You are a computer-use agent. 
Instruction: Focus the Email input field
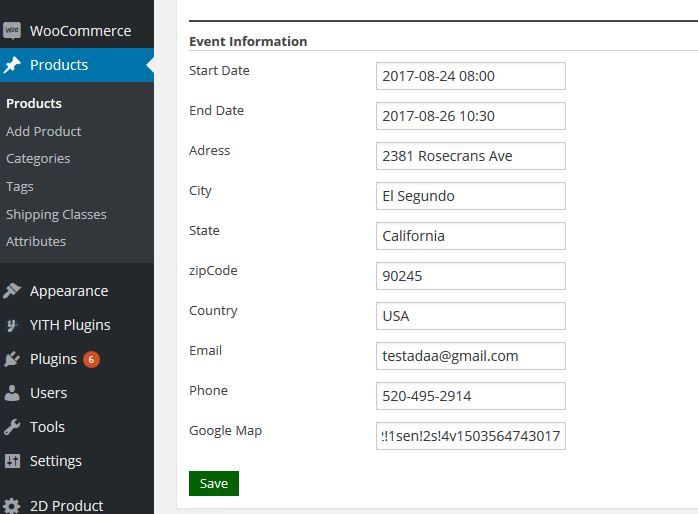click(x=470, y=356)
